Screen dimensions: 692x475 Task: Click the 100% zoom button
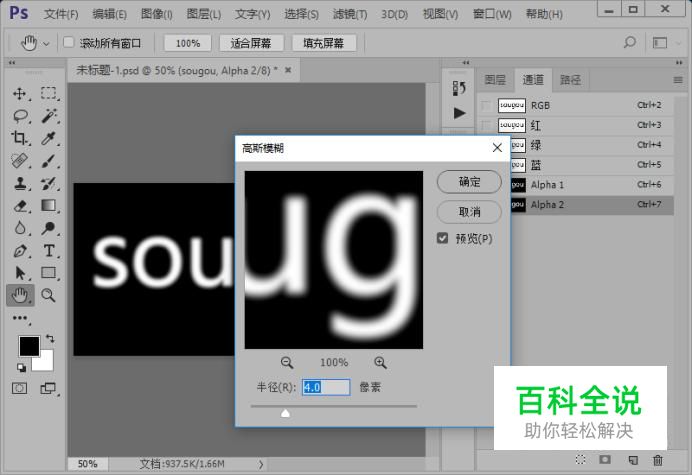pyautogui.click(x=188, y=43)
